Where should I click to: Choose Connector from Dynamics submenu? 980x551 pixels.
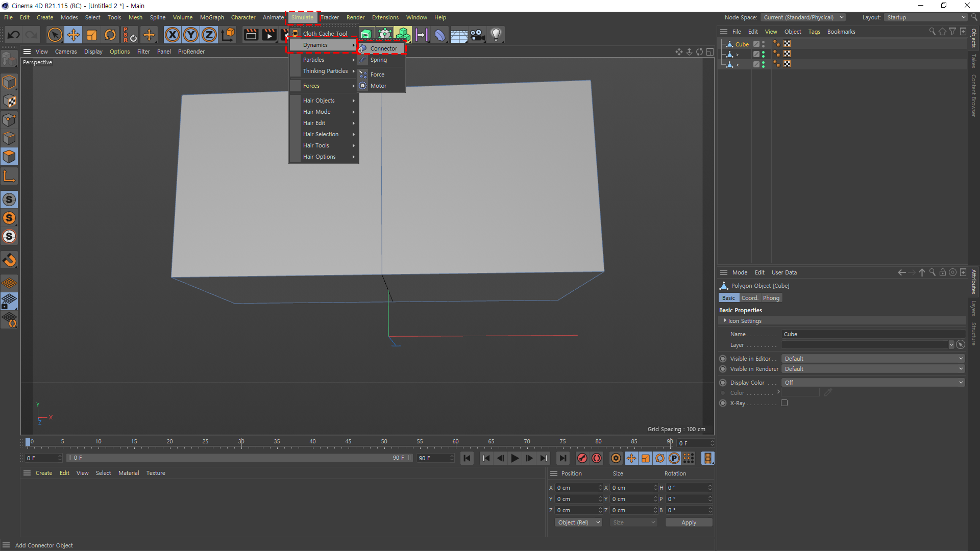pos(383,48)
